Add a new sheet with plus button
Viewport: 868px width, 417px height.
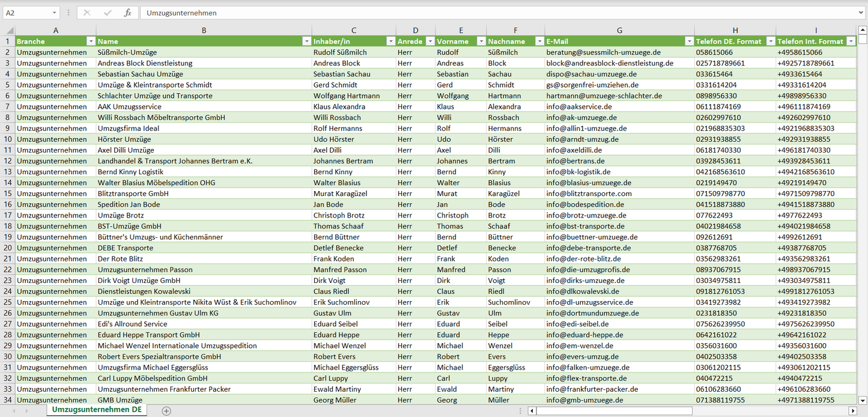tap(166, 411)
